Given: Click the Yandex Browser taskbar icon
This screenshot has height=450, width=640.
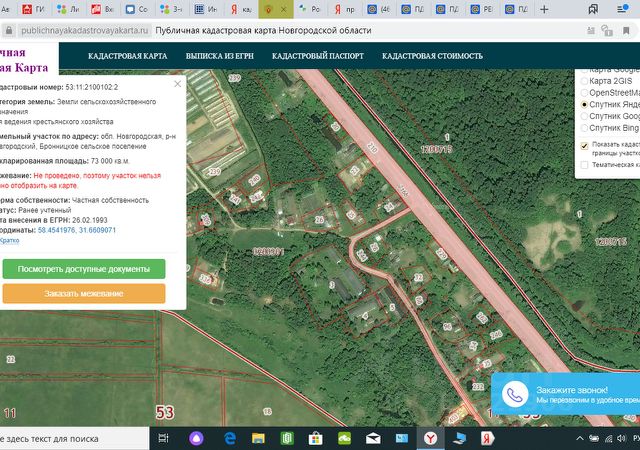Looking at the screenshot, I should click(430, 439).
